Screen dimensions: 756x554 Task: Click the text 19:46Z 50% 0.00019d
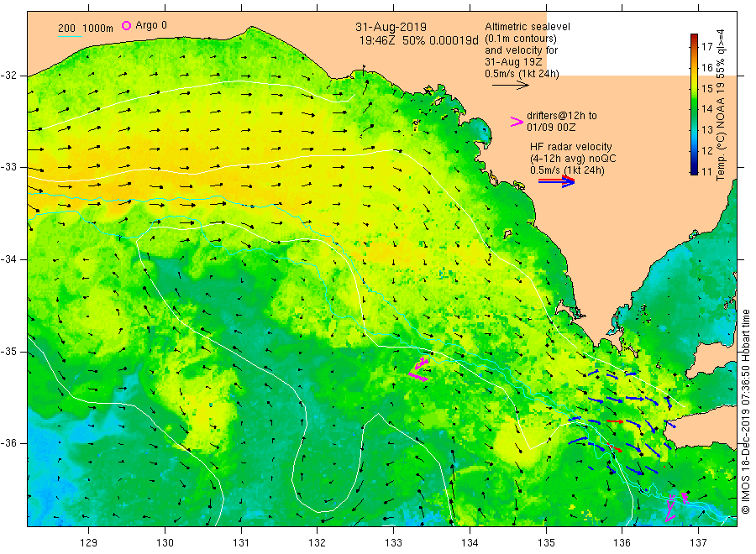point(419,40)
